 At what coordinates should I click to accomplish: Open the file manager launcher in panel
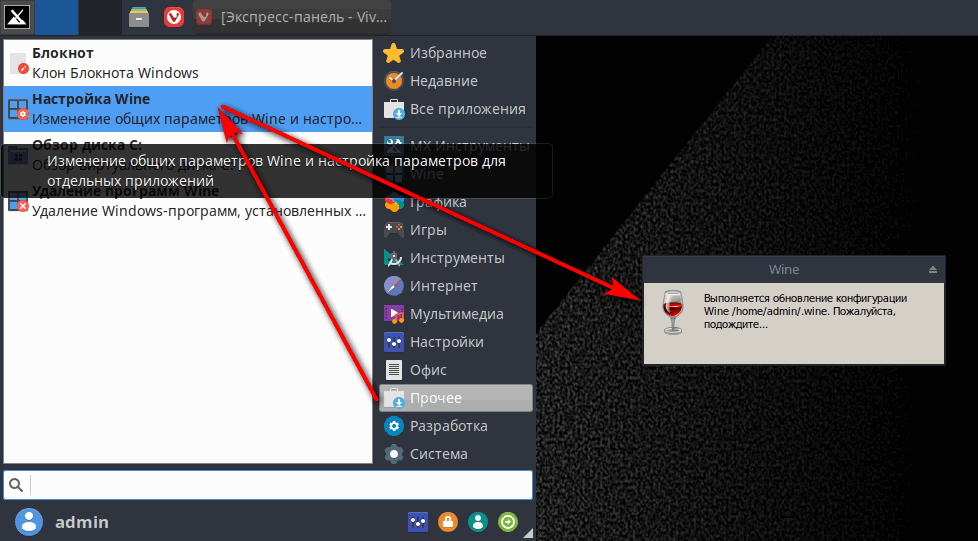[x=140, y=17]
